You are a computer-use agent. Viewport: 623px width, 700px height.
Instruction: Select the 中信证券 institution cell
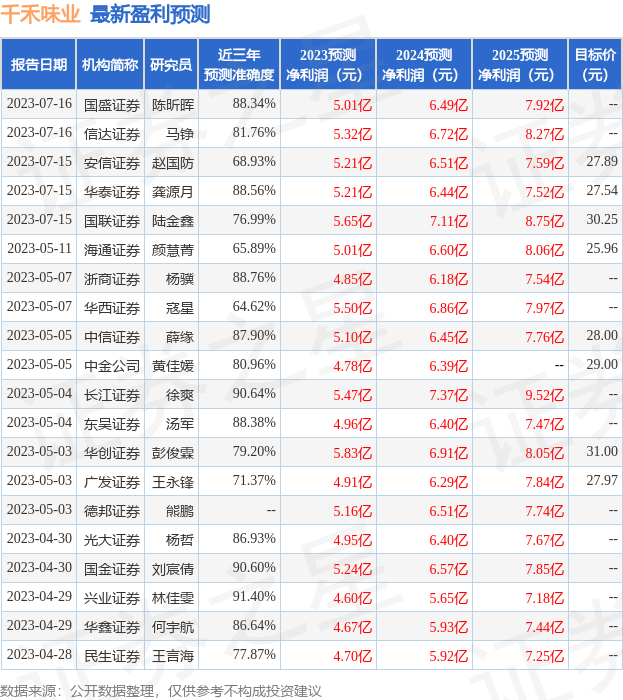click(x=112, y=338)
